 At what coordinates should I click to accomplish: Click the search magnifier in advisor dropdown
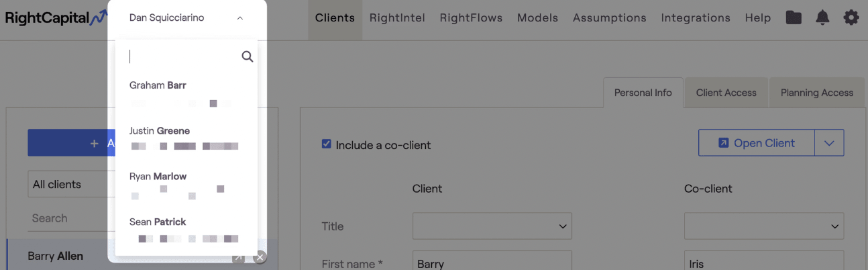pyautogui.click(x=248, y=56)
